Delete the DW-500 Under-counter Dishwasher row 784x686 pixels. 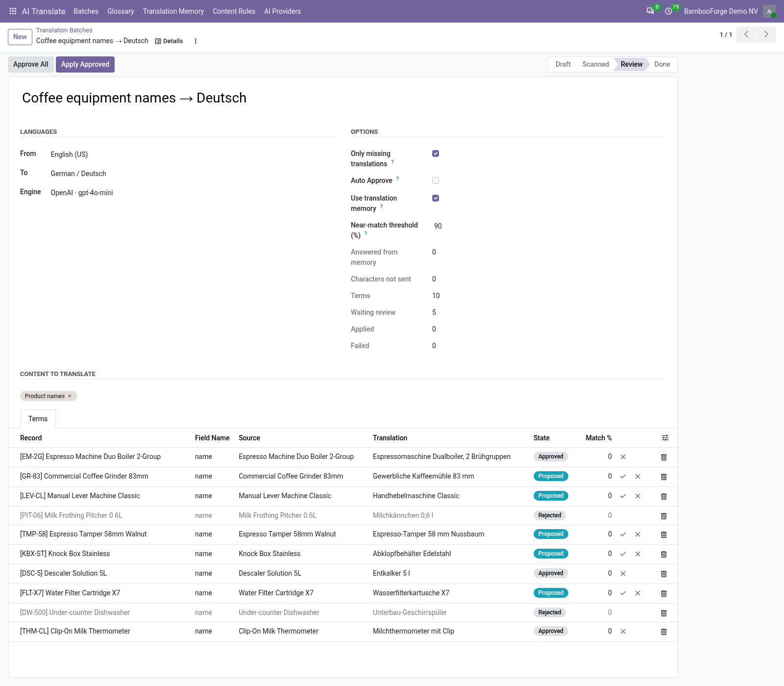[x=664, y=613]
